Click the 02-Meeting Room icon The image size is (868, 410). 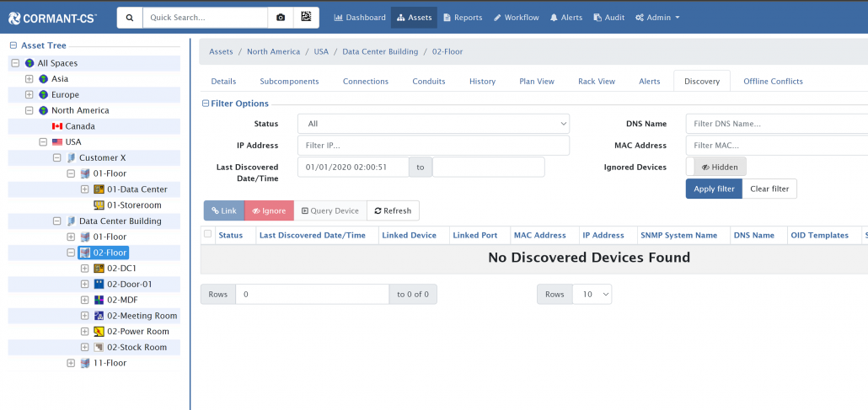[99, 316]
